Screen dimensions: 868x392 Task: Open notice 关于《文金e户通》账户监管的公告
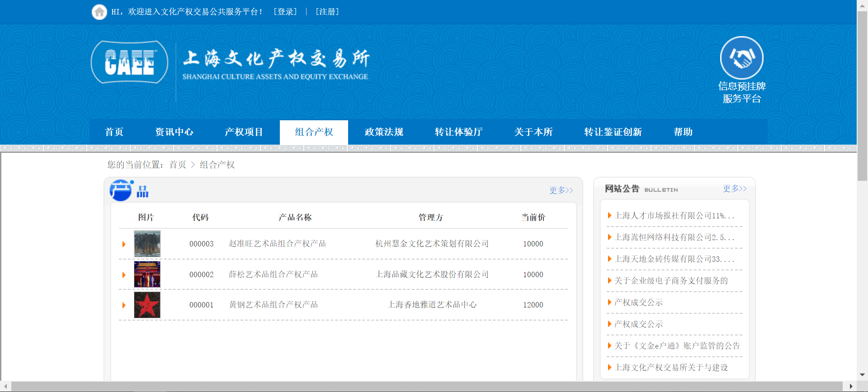[677, 346]
